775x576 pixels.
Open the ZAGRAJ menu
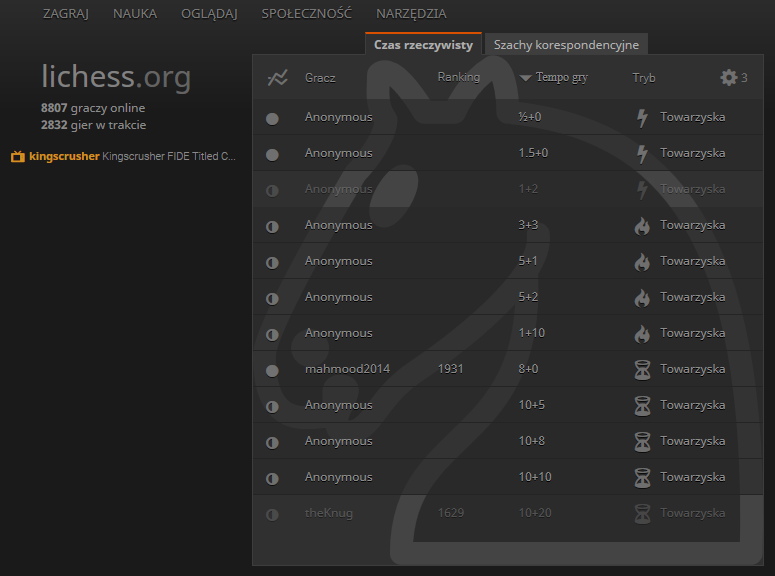point(66,14)
